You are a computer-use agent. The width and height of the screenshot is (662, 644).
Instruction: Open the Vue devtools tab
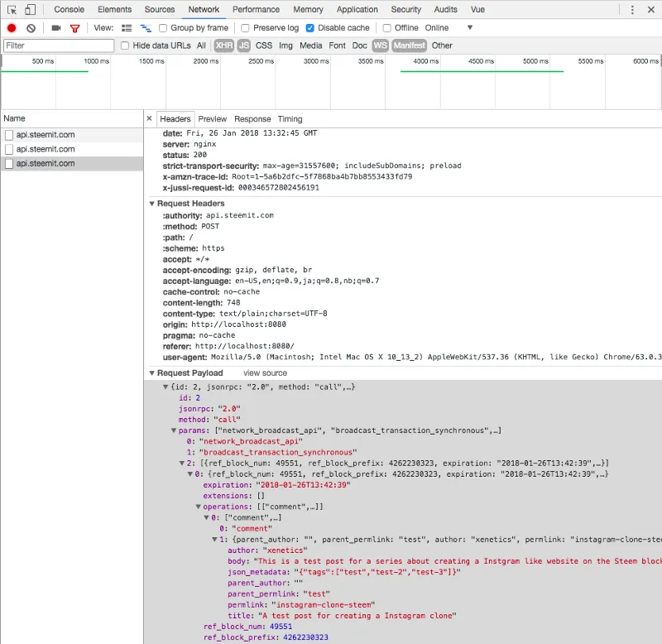coord(478,9)
